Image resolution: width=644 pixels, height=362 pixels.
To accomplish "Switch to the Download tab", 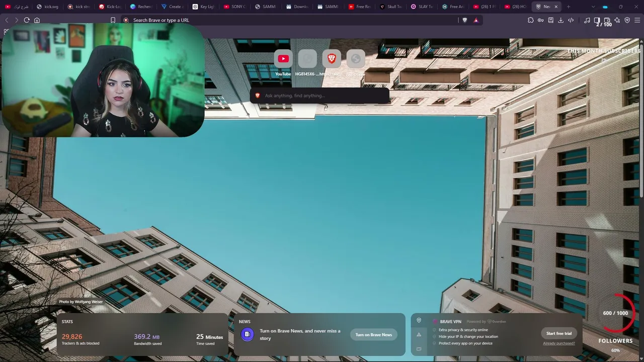I will click(297, 7).
